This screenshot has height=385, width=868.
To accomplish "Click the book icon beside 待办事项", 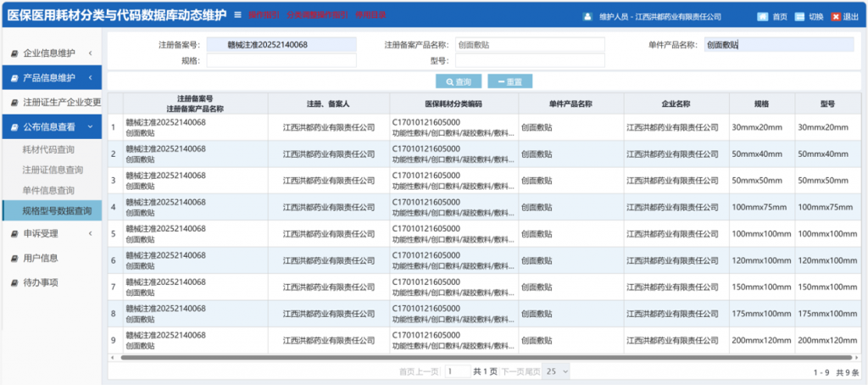I will click(x=14, y=282).
